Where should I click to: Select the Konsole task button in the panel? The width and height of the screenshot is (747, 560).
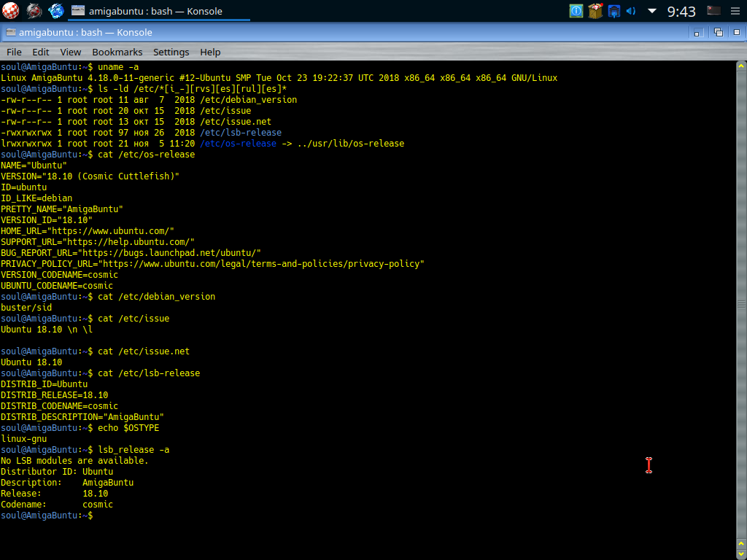coord(159,11)
